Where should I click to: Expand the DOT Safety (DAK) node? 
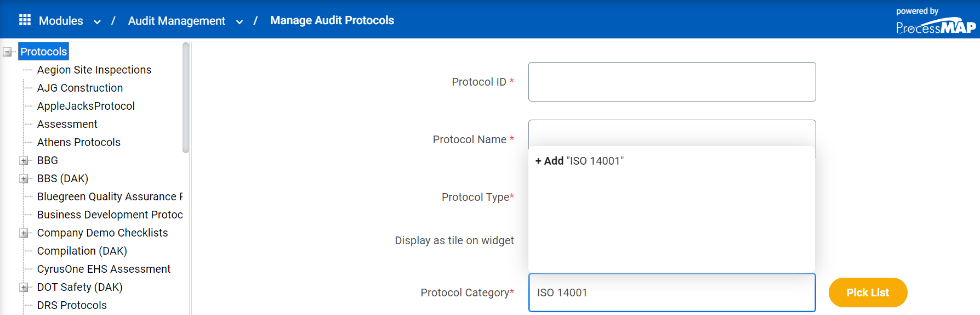point(24,288)
